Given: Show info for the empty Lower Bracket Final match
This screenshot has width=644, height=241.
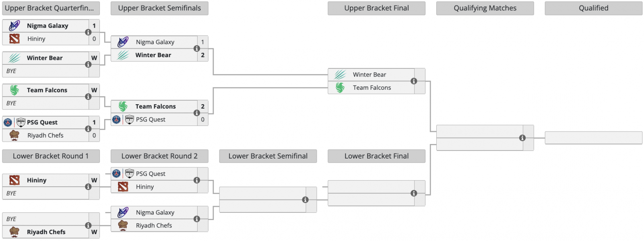Looking at the screenshot, I should pyautogui.click(x=414, y=194).
